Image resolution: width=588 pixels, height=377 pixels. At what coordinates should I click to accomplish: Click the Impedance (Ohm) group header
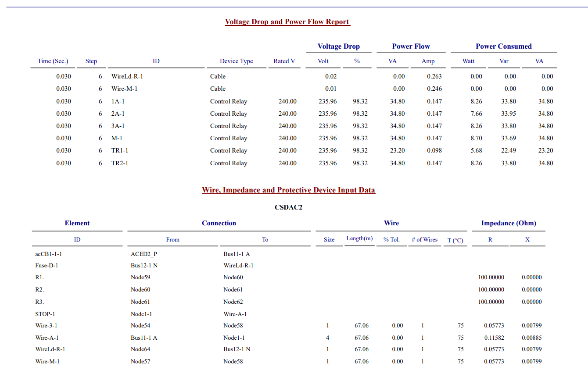(508, 223)
